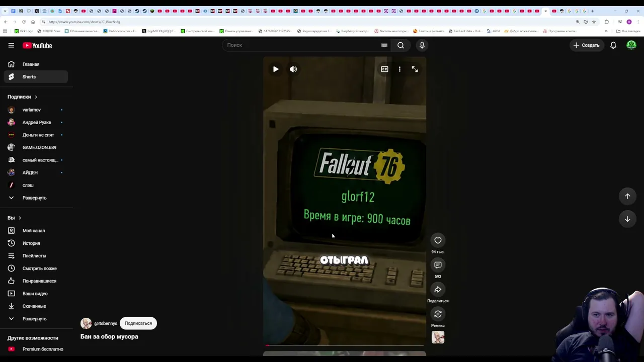Open the Kick Logo bookmark
644x362 pixels.
point(24,31)
